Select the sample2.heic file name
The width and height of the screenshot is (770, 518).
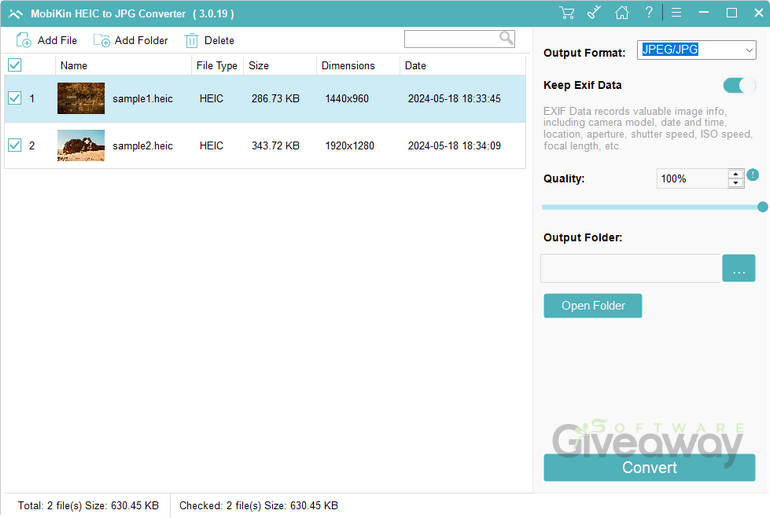pos(142,146)
